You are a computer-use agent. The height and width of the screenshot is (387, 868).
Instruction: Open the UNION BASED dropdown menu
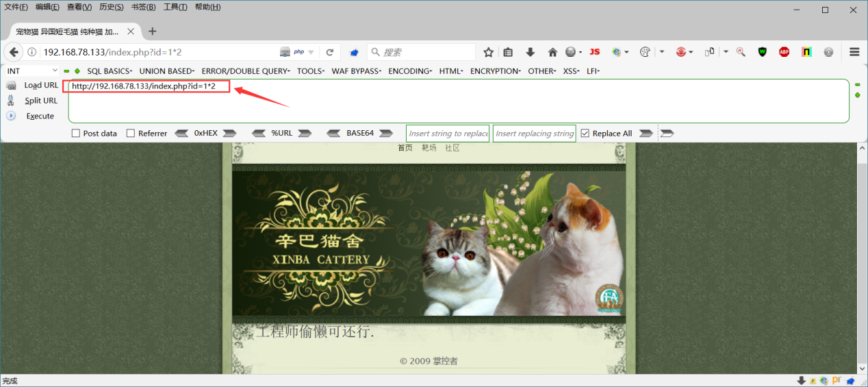(167, 71)
